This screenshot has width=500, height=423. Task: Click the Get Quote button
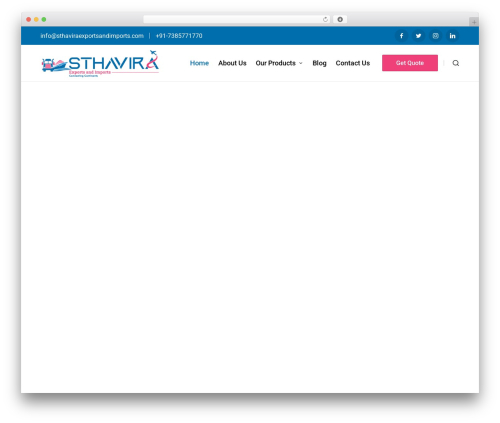click(410, 63)
